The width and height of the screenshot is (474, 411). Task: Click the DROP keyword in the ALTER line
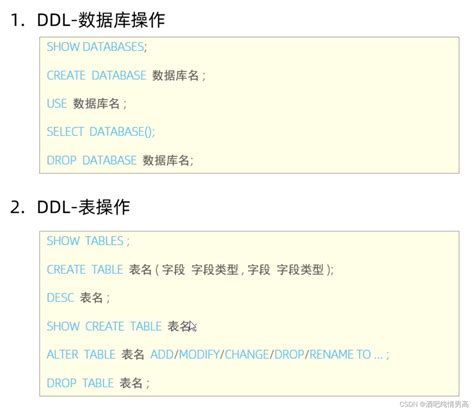(289, 354)
